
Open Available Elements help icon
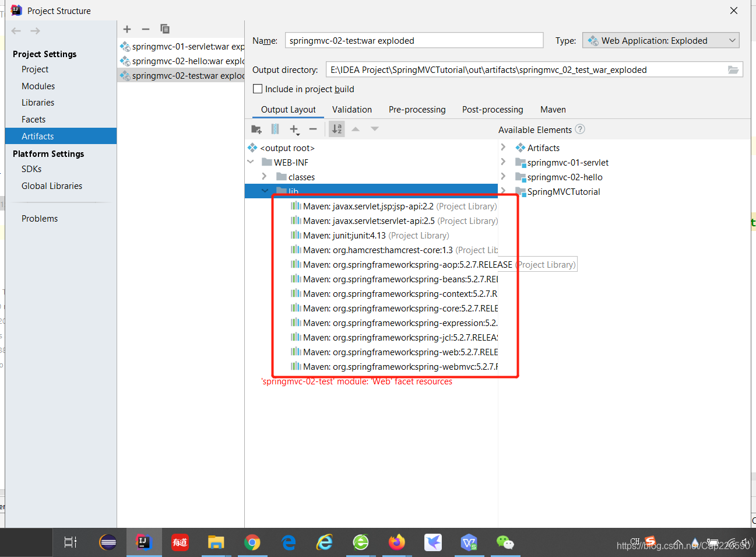[580, 129]
